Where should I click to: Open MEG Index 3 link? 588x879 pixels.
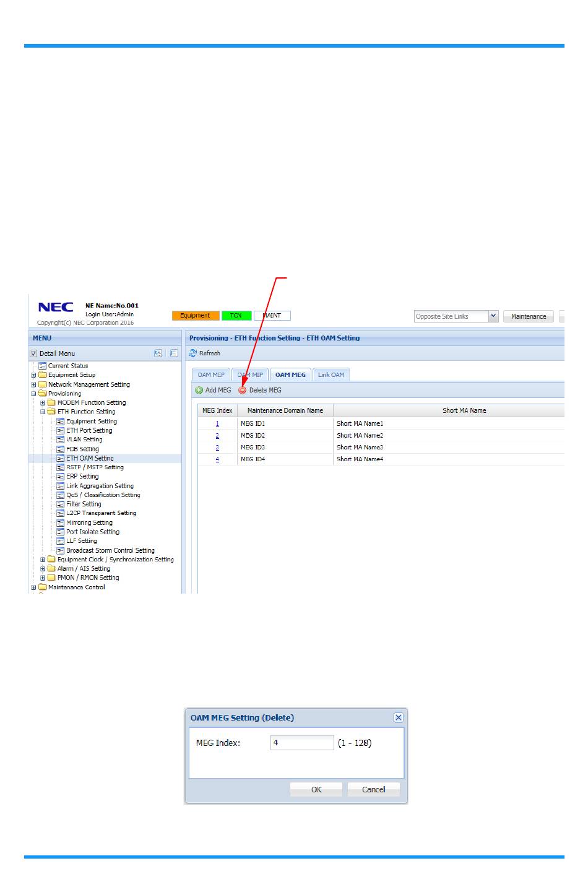pos(217,448)
